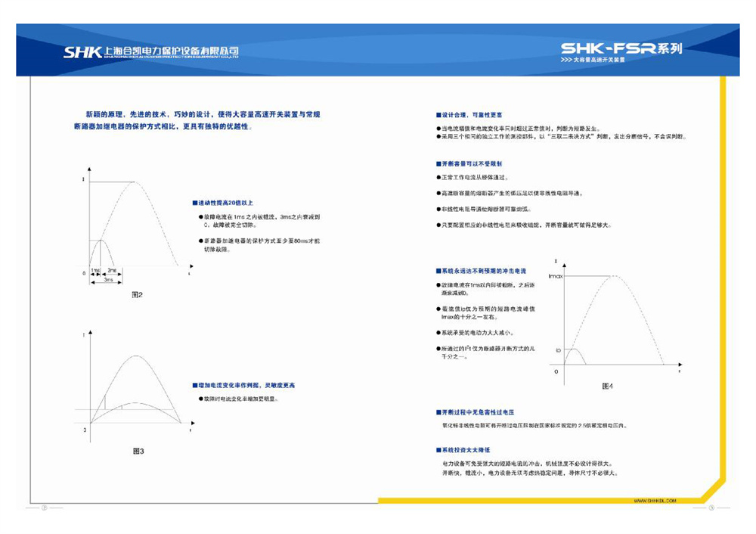This screenshot has height=534, width=756.
Task: Click the SHK logo in the header
Action: (x=82, y=51)
